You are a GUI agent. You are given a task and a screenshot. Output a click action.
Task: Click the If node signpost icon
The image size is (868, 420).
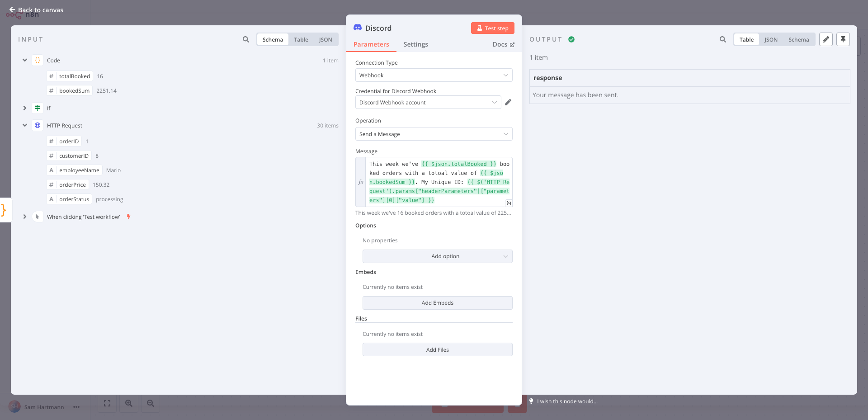pos(38,108)
